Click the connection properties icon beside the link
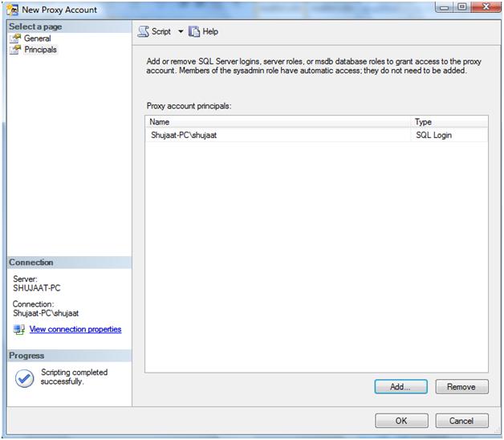Image resolution: width=504 pixels, height=440 pixels. click(19, 330)
